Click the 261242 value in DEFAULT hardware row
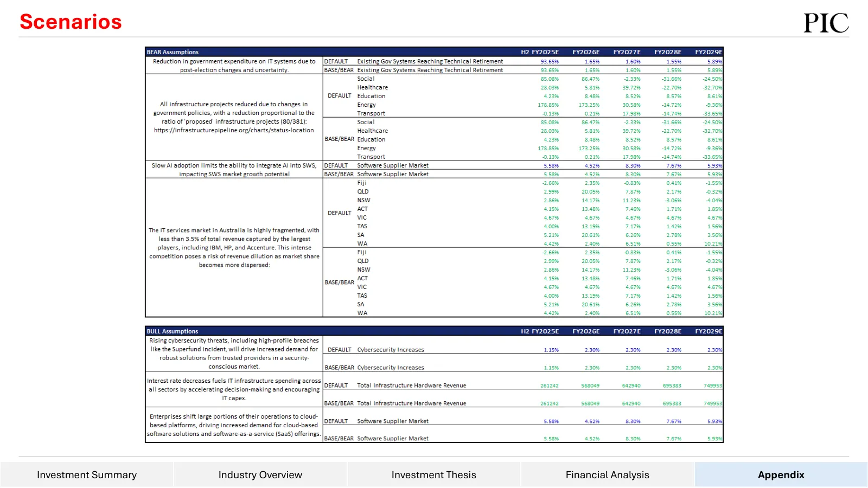The height and width of the screenshot is (488, 868). [550, 386]
